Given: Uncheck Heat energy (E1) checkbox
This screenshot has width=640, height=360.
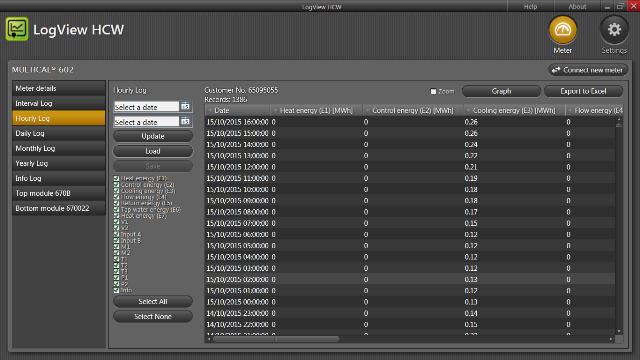Looking at the screenshot, I should 116,178.
